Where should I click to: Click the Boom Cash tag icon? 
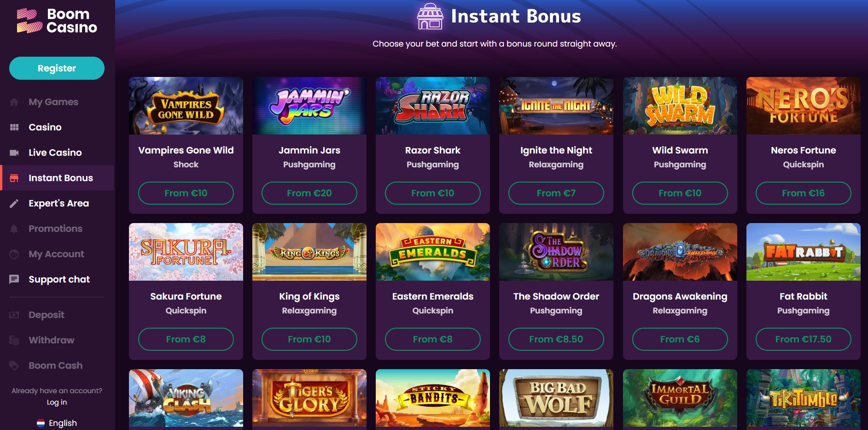pyautogui.click(x=14, y=365)
